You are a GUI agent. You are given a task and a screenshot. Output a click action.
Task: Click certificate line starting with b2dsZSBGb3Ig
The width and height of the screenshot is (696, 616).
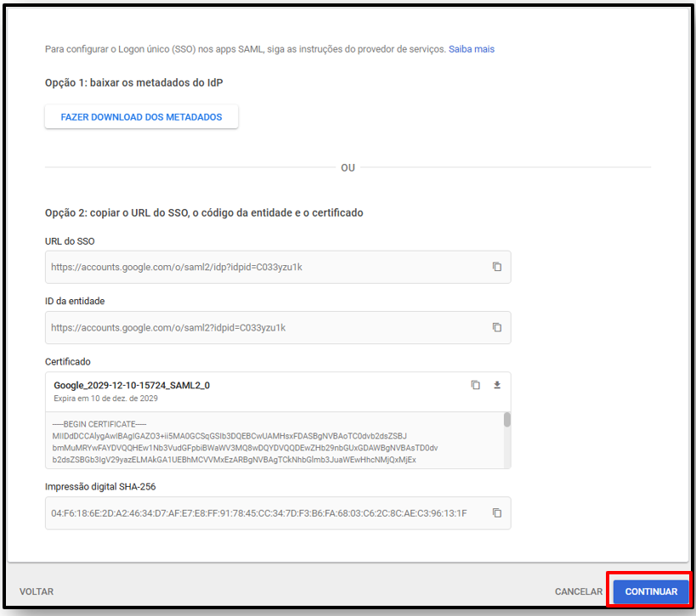click(x=234, y=460)
